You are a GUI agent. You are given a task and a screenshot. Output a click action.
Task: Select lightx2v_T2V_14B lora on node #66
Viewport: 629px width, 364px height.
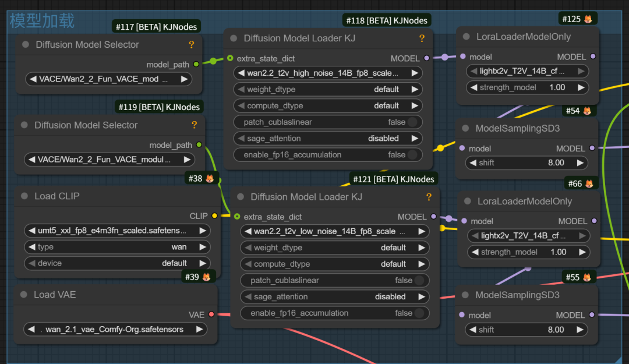click(x=529, y=235)
